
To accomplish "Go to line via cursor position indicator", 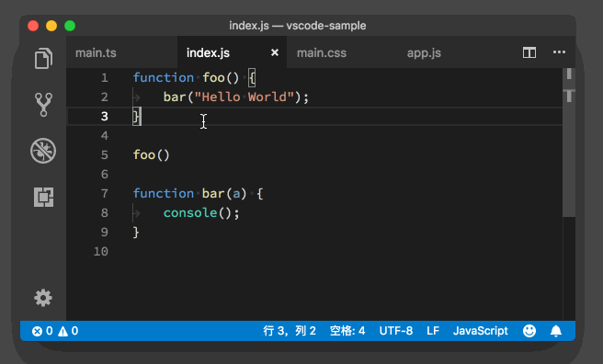I will coord(290,331).
